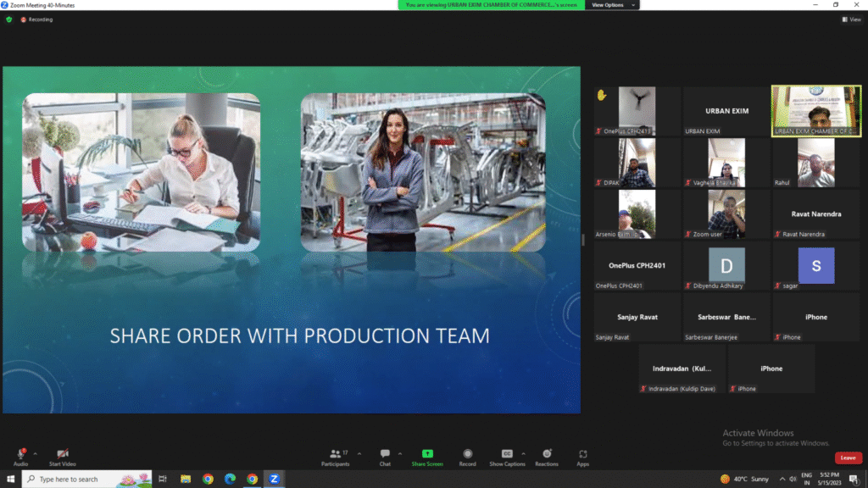This screenshot has height=488, width=868.
Task: Toggle Show Captions
Action: pyautogui.click(x=507, y=455)
